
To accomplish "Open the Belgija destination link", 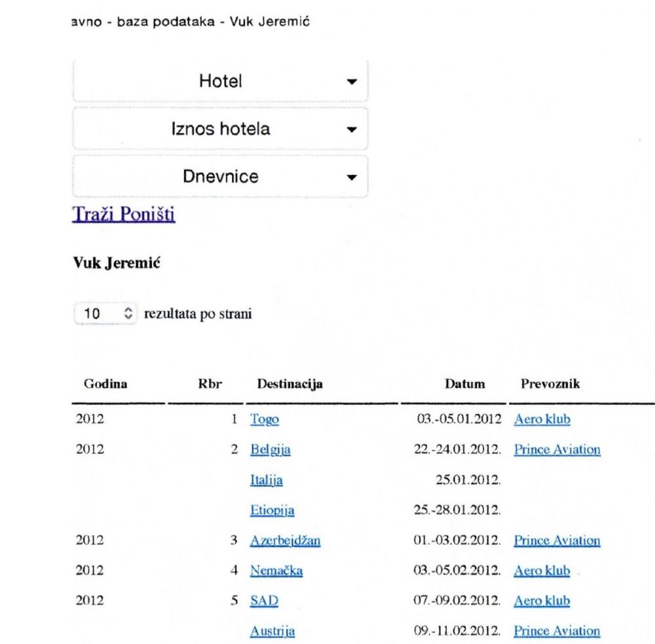I will click(271, 450).
